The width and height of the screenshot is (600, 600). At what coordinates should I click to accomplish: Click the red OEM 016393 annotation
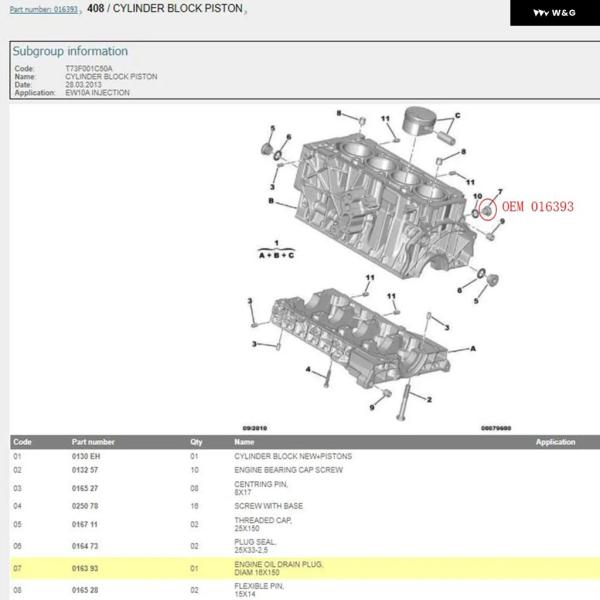point(537,207)
